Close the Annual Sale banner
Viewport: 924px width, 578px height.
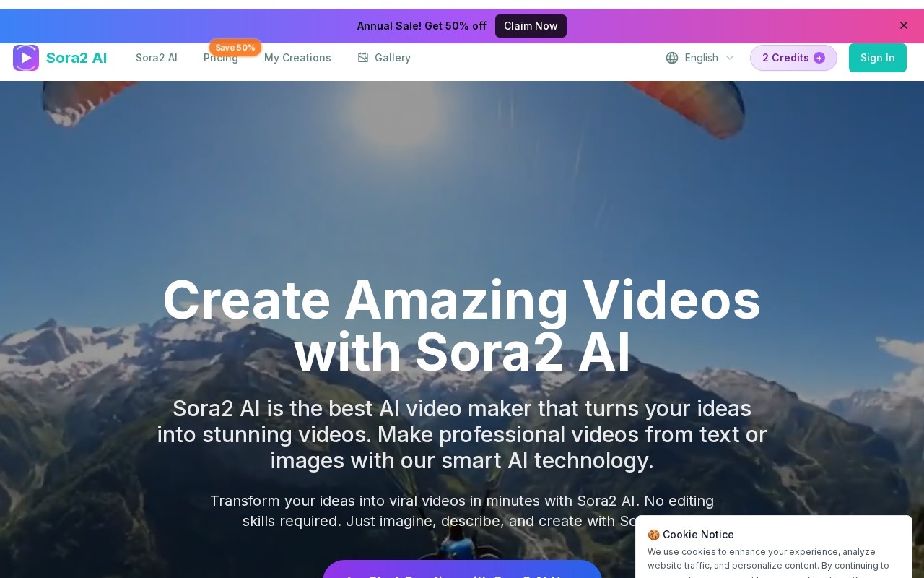coord(904,25)
